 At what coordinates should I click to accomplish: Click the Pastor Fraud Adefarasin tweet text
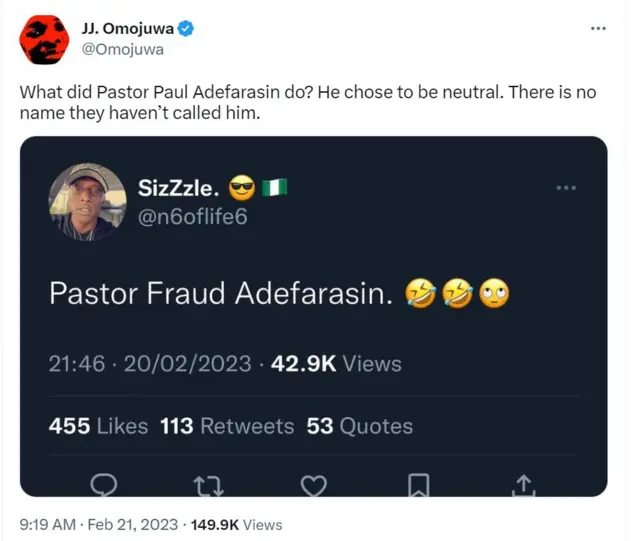click(x=222, y=293)
